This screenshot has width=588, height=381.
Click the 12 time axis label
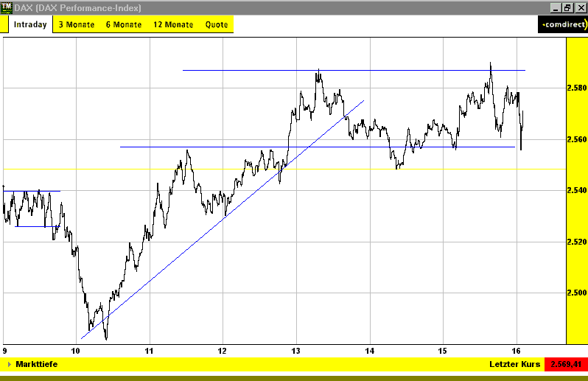223,351
